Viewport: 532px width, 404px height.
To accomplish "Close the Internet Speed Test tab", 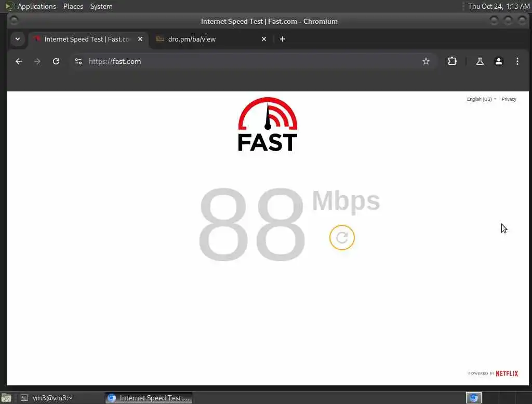I will [x=140, y=39].
